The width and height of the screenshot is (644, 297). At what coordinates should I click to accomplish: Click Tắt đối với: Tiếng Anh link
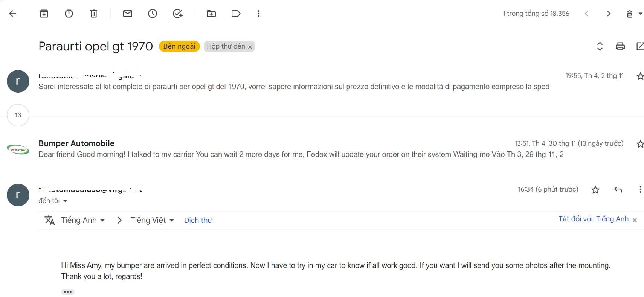(x=593, y=219)
